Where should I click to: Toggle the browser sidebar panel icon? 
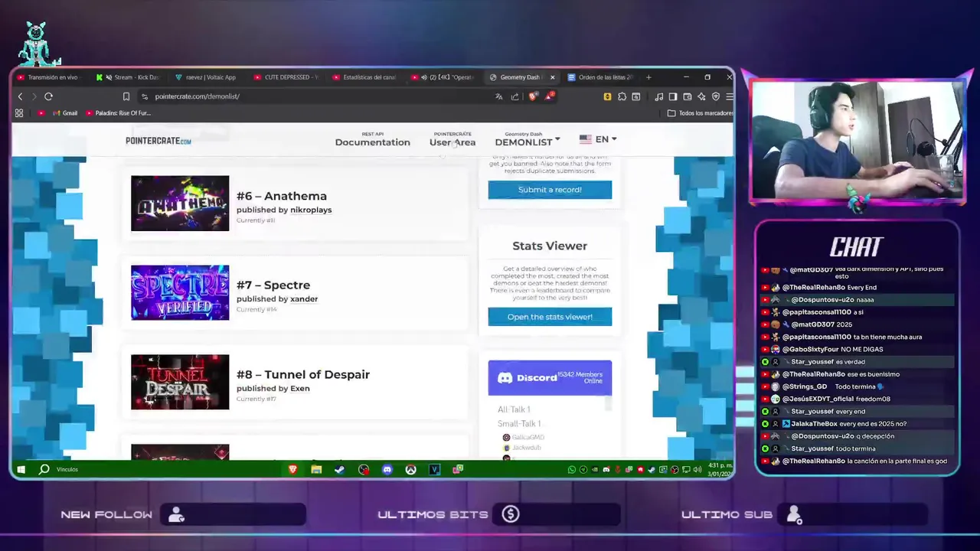pos(673,96)
